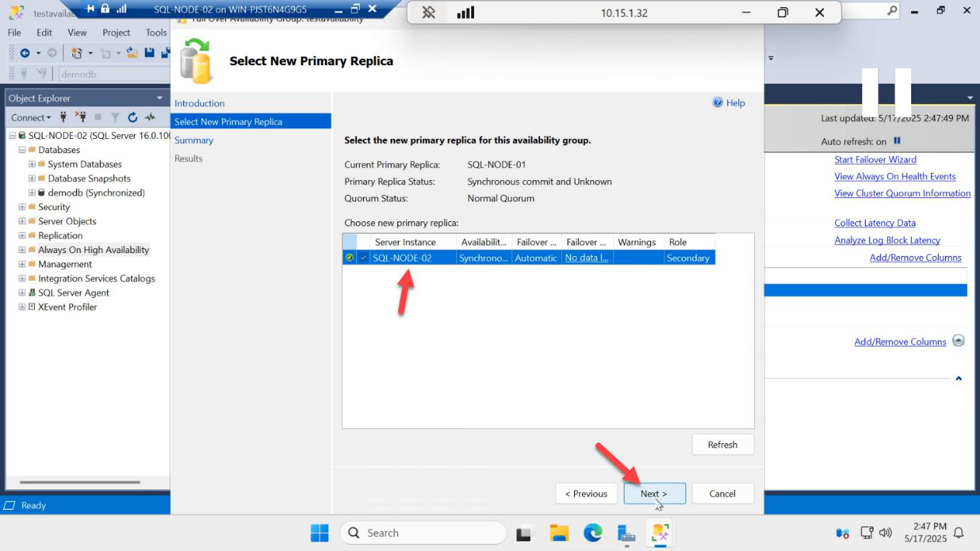
Task: Click the network tray icon
Action: pyautogui.click(x=866, y=533)
